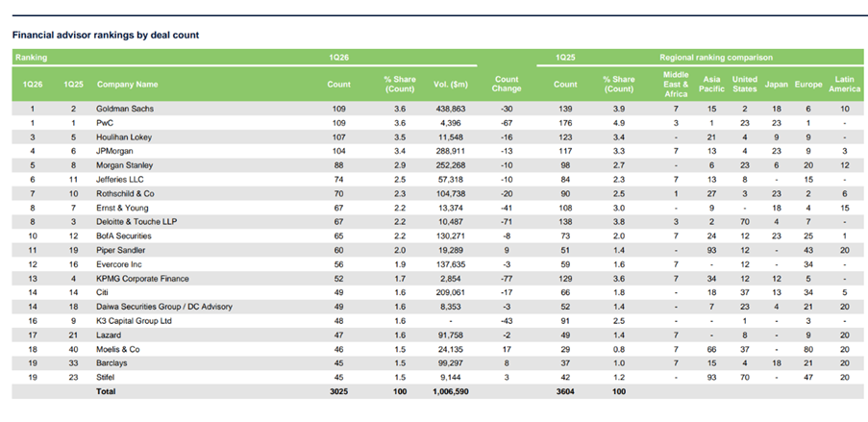Screen dimensions: 868x422
Task: Click the Japan column header
Action: [x=777, y=85]
